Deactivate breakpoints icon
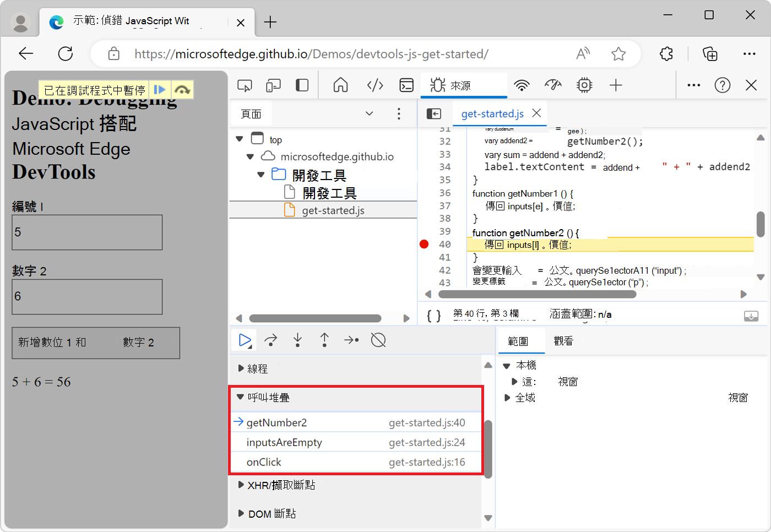 (378, 340)
